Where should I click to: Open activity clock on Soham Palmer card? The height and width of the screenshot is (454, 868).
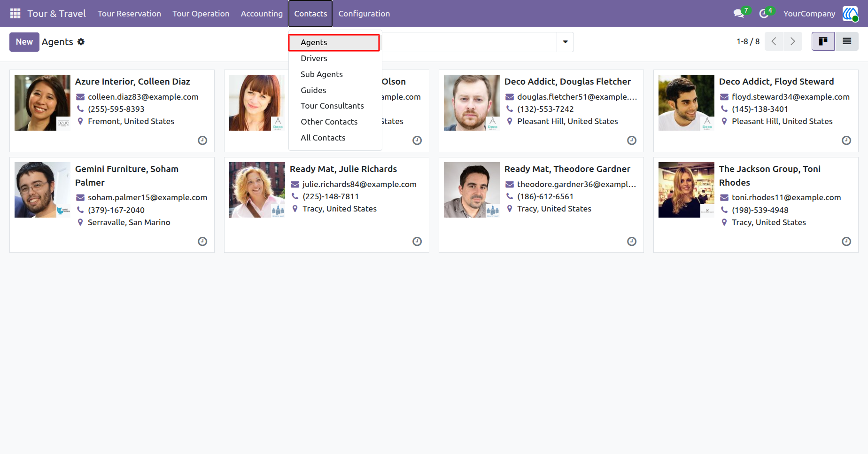click(202, 242)
